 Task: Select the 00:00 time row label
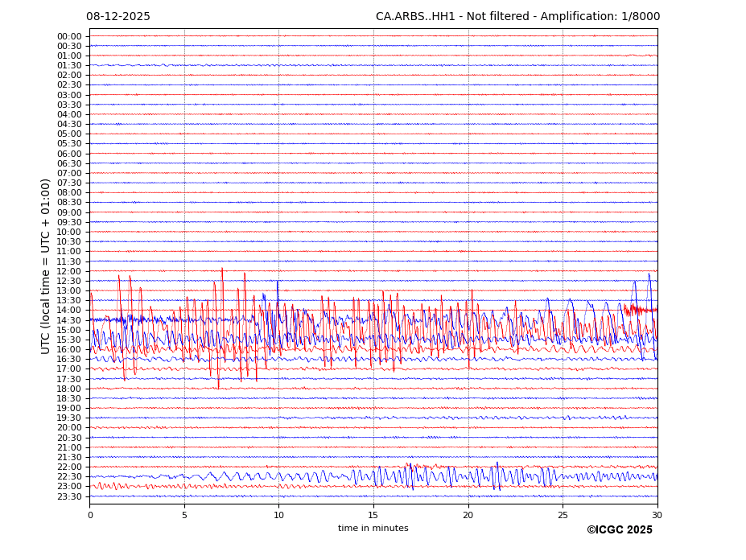pos(69,36)
